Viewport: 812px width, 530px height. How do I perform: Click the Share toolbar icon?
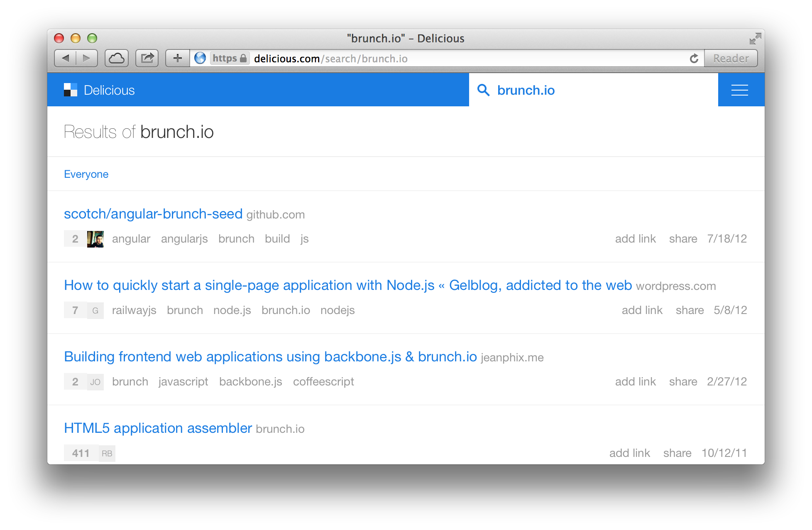pyautogui.click(x=147, y=58)
